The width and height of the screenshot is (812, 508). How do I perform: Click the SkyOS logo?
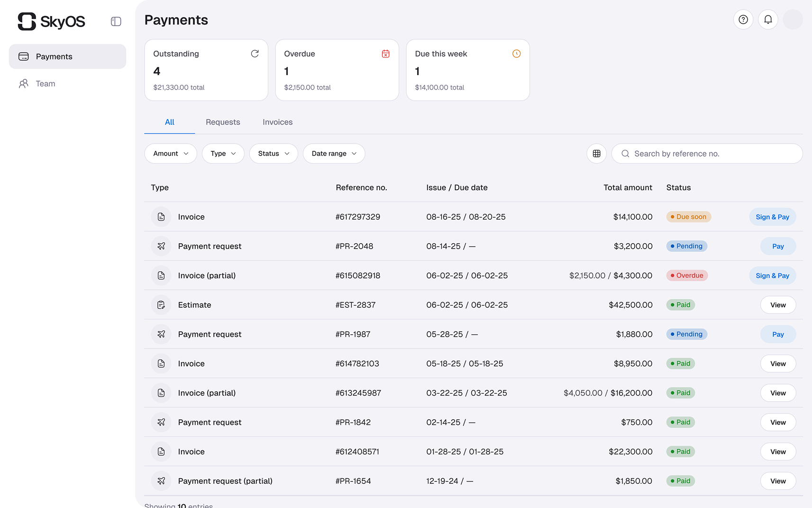[x=51, y=21]
